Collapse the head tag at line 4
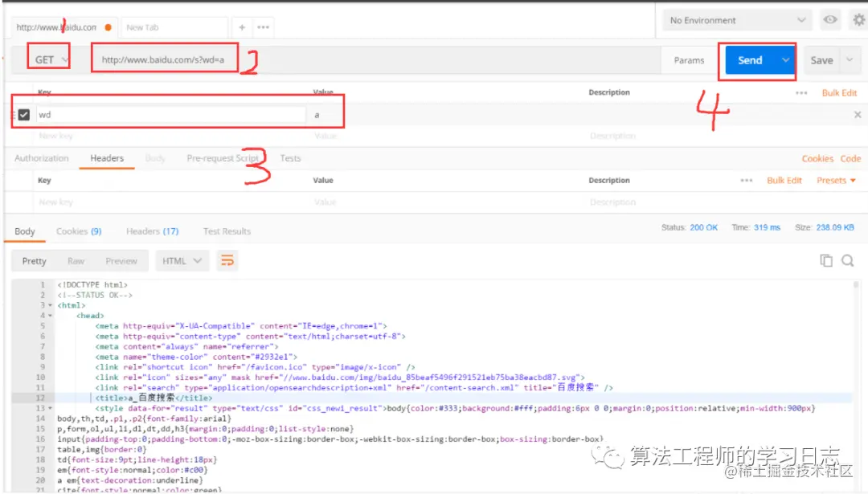Image resolution: width=868 pixels, height=494 pixels. point(51,316)
